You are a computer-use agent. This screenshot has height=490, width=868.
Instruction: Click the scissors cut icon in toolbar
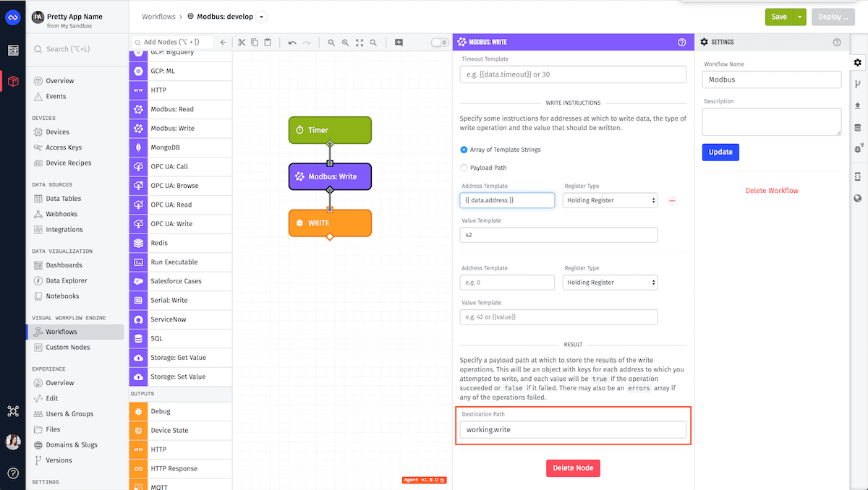pos(242,43)
